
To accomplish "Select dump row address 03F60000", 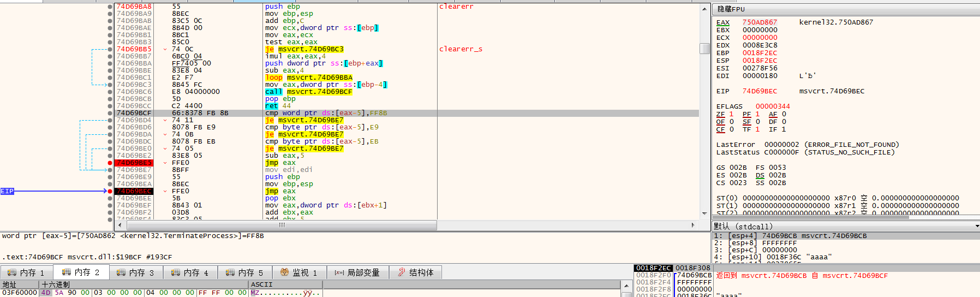I will [19, 293].
